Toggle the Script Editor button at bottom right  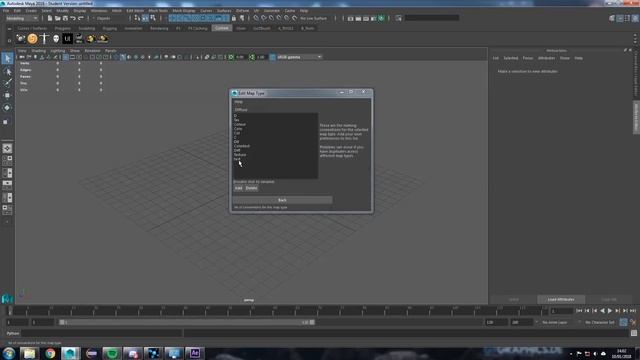point(633,333)
